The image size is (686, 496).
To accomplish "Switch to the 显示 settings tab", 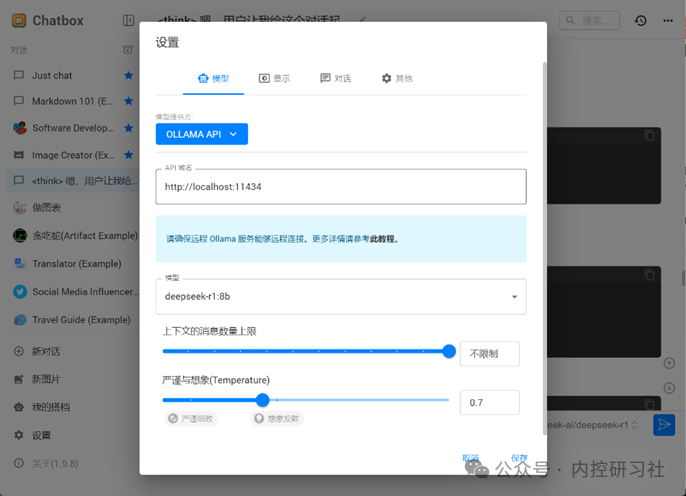I will tap(274, 79).
